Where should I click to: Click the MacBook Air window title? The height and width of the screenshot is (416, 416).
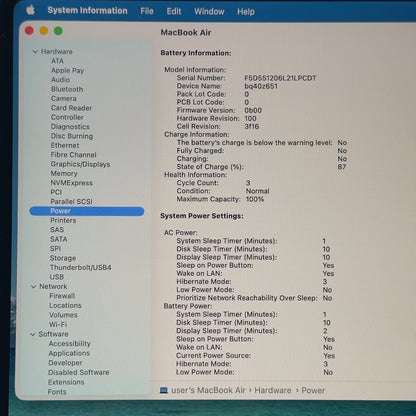point(186,33)
